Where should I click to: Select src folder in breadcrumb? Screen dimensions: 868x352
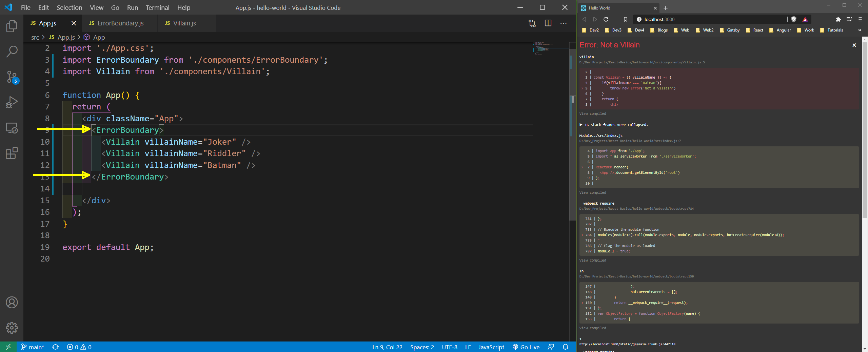(35, 37)
